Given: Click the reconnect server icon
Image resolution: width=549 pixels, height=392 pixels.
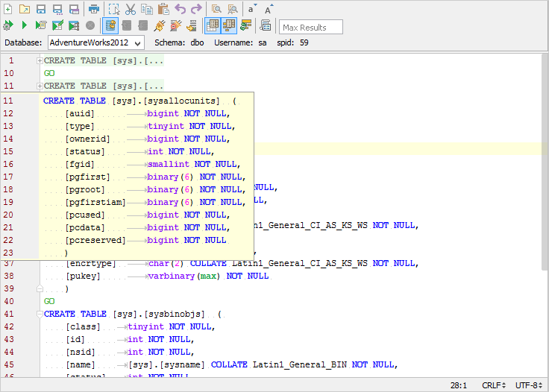Looking at the screenshot, I should pyautogui.click(x=192, y=25).
